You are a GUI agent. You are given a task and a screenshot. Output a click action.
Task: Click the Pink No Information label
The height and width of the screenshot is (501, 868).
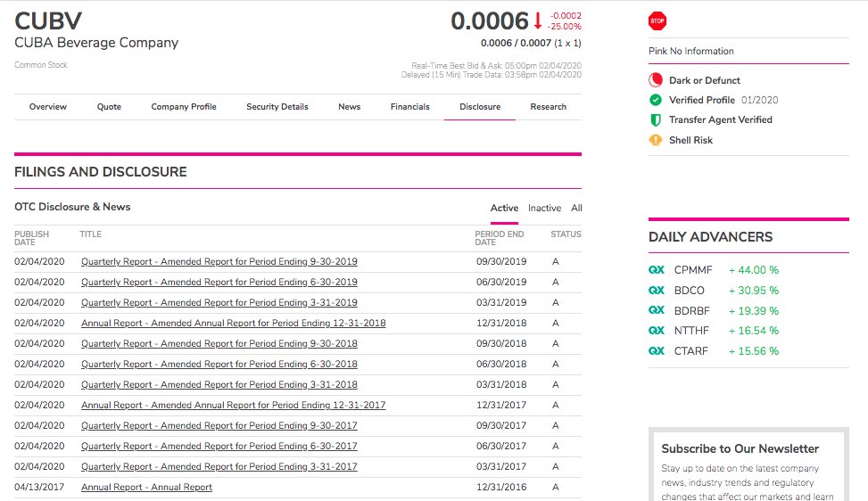tap(690, 51)
